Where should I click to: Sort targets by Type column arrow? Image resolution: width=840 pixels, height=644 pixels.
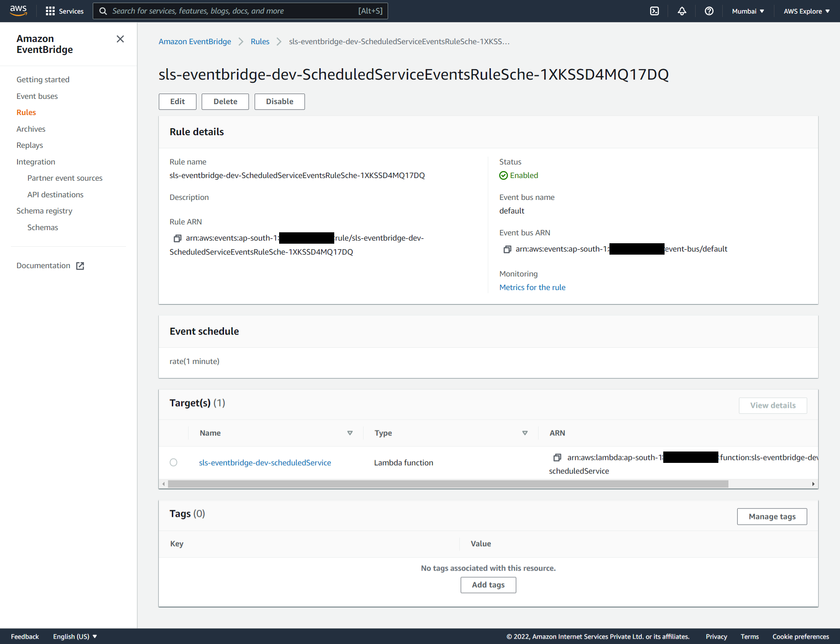(525, 433)
